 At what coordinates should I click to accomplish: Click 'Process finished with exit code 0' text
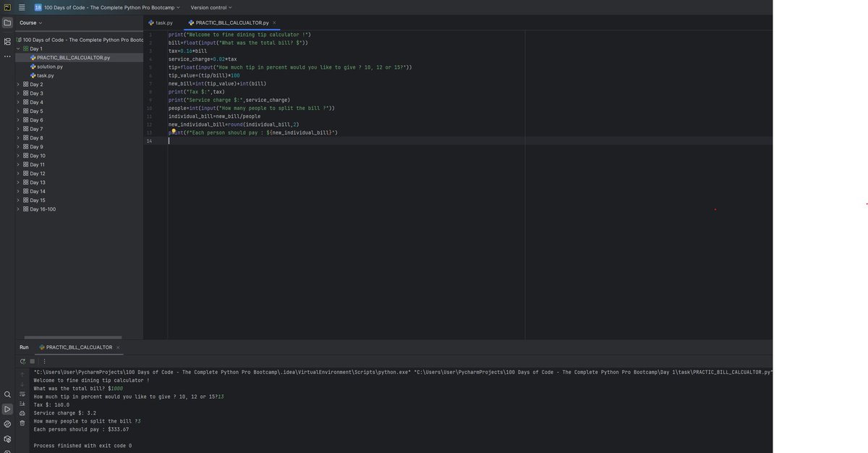(82, 446)
